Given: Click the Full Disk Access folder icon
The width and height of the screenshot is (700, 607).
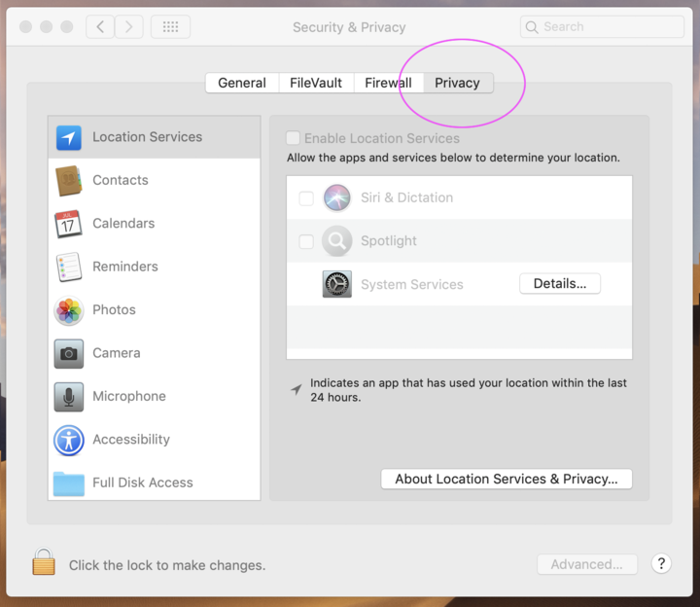Looking at the screenshot, I should [68, 482].
